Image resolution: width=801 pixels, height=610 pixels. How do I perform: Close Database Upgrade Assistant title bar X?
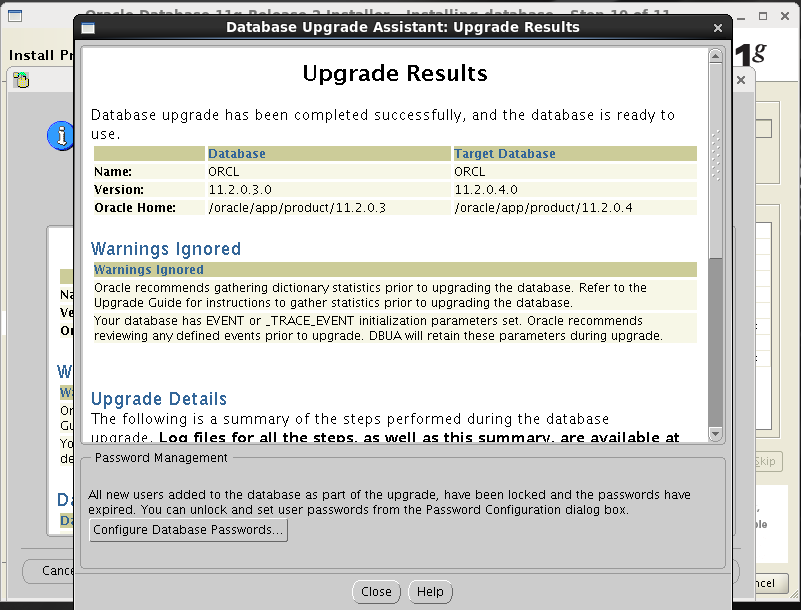pos(718,28)
